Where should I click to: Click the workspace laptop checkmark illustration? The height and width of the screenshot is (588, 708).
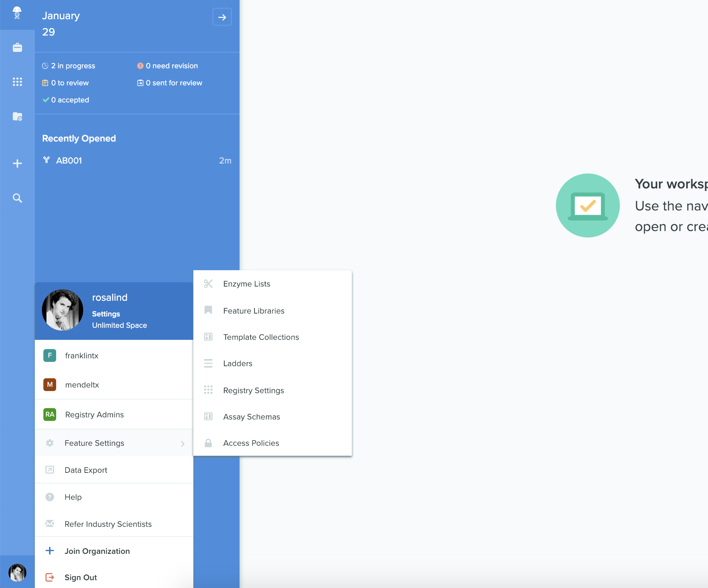588,205
